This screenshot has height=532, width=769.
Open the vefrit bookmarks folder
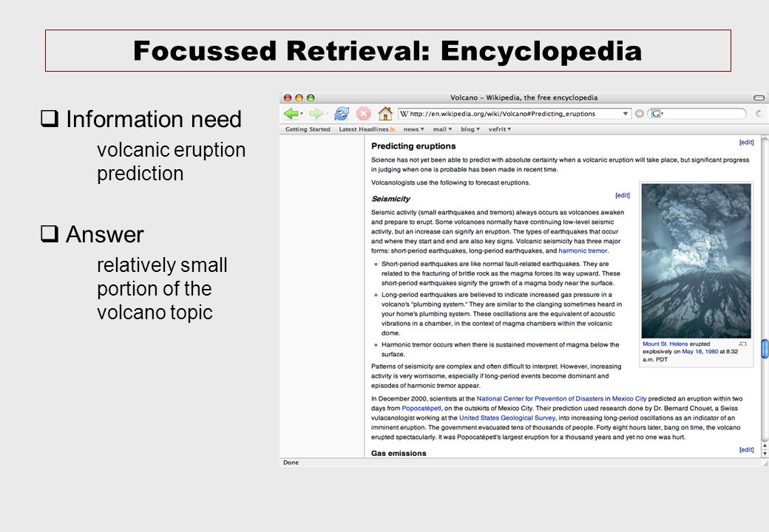click(x=500, y=129)
